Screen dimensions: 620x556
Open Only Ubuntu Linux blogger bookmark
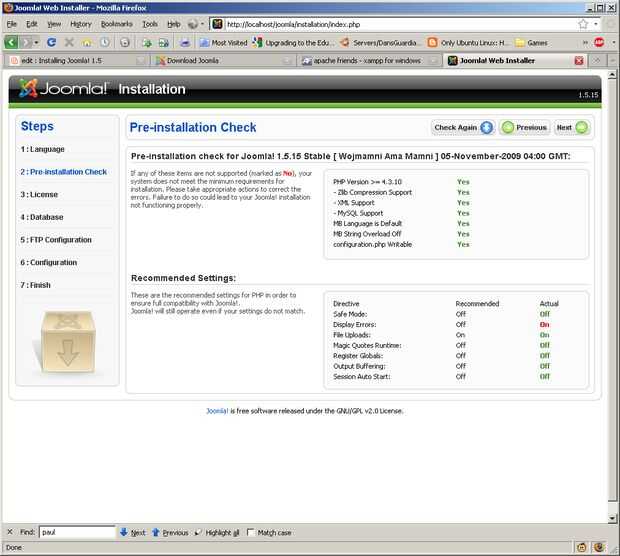coord(467,42)
